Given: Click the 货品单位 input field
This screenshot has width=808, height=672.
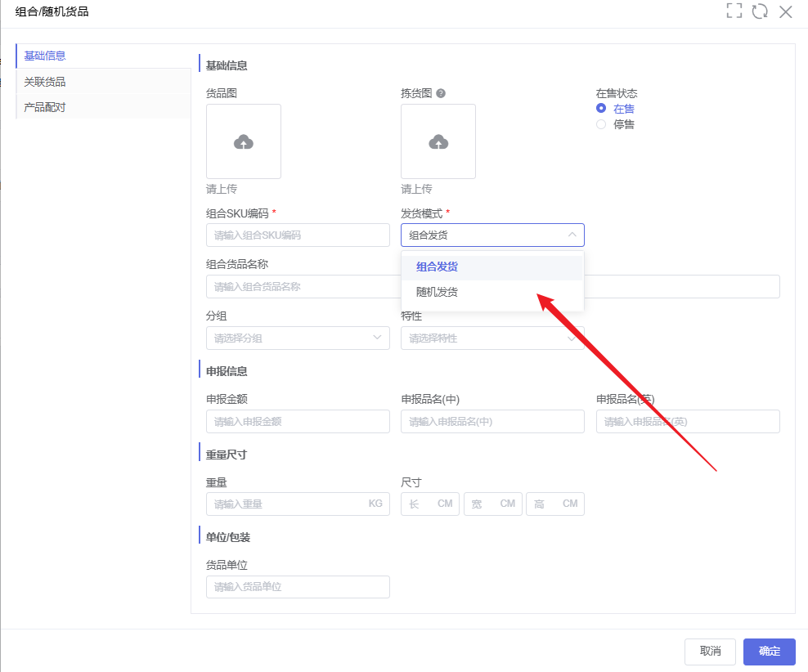Looking at the screenshot, I should point(298,586).
